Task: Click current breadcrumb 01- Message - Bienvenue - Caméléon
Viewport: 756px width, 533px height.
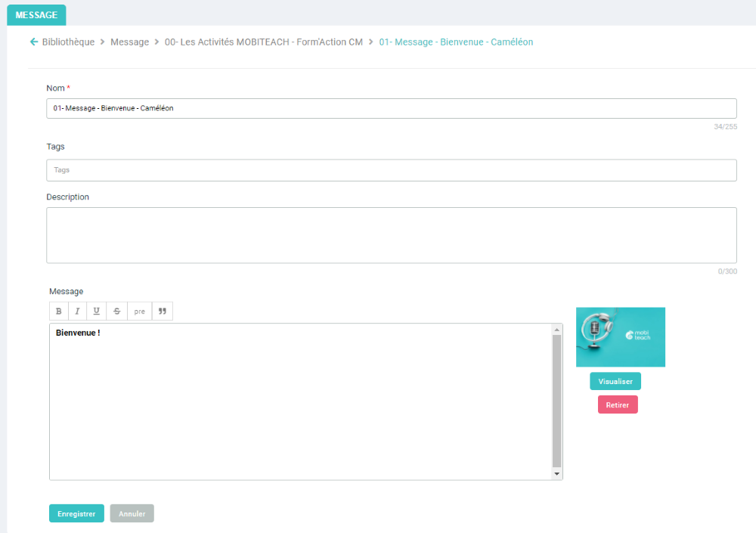Action: [456, 42]
